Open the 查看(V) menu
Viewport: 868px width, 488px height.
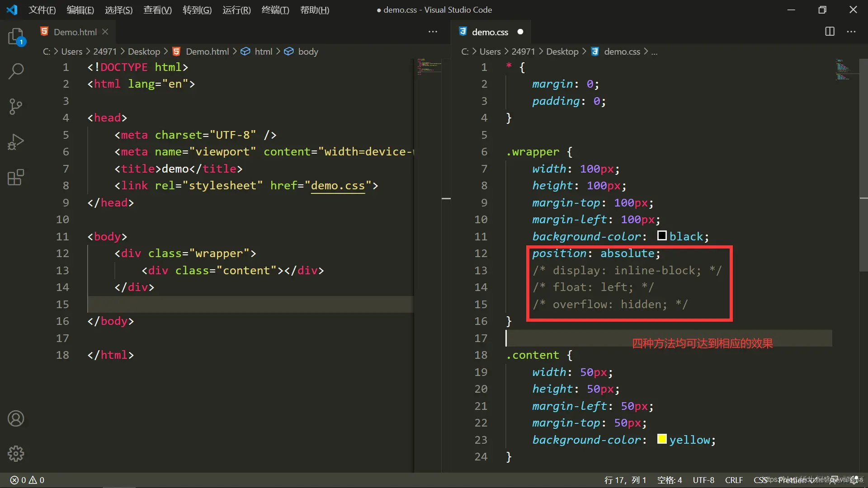(157, 10)
